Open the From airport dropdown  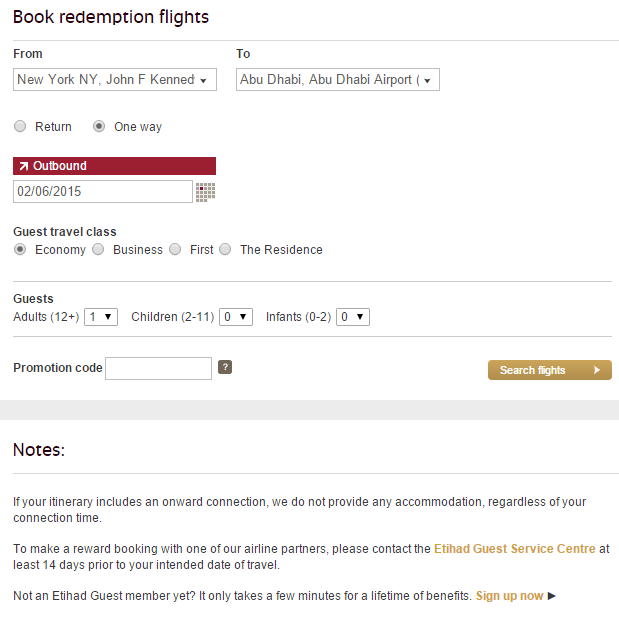click(115, 80)
